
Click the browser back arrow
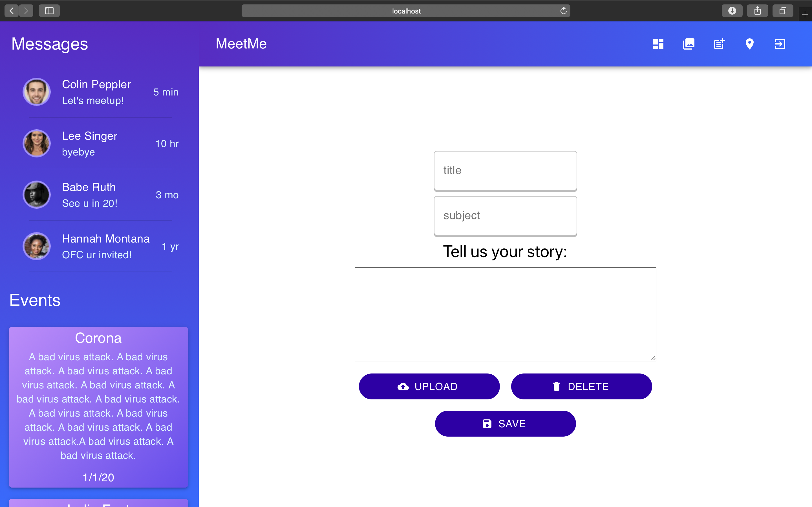click(x=12, y=11)
